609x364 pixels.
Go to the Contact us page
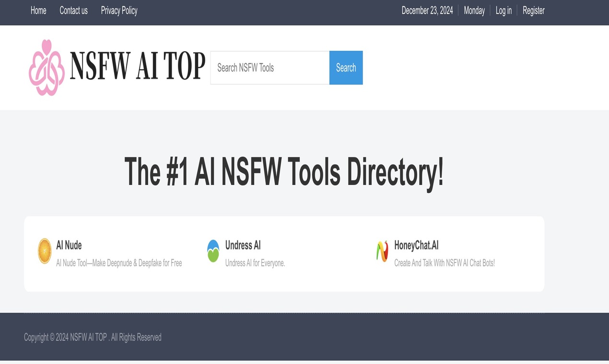pyautogui.click(x=73, y=11)
